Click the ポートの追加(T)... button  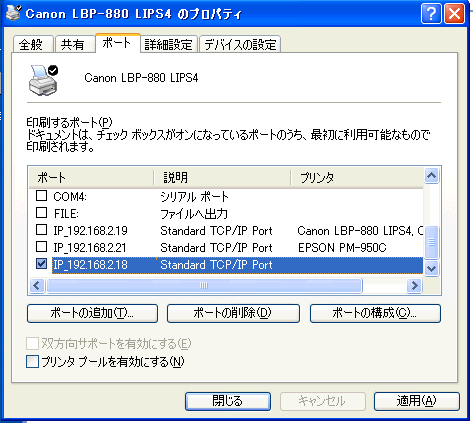(92, 313)
